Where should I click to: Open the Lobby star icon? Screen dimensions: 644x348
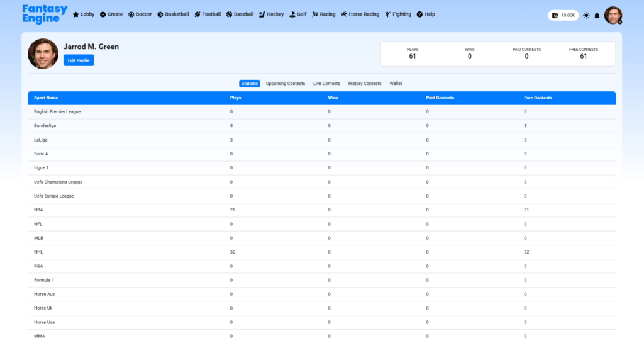(76, 14)
